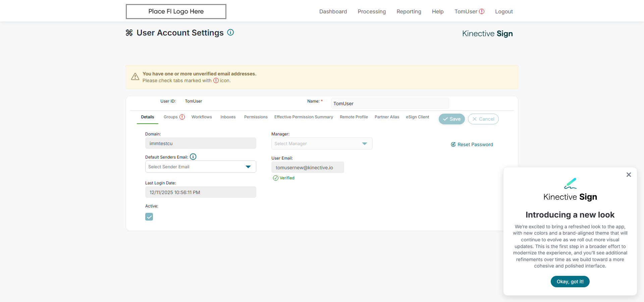Viewport: 644px width, 302px height.
Task: Open the Select Sender Email dropdown
Action: click(201, 167)
